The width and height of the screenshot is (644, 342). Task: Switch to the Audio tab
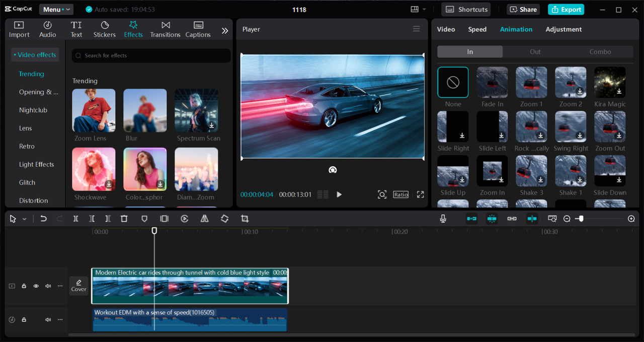click(48, 30)
